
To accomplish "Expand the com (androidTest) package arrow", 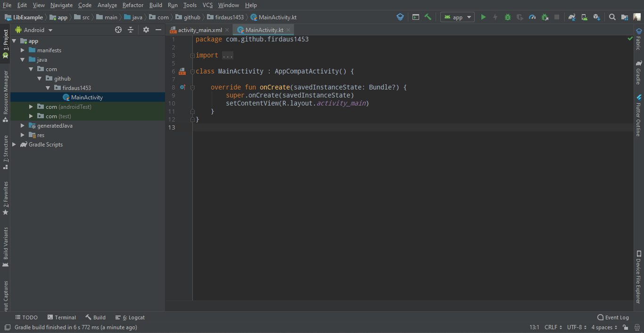I will pyautogui.click(x=31, y=107).
